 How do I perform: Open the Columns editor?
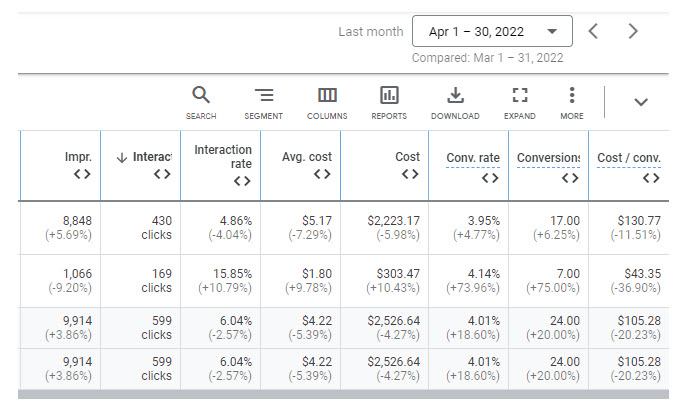tap(327, 103)
